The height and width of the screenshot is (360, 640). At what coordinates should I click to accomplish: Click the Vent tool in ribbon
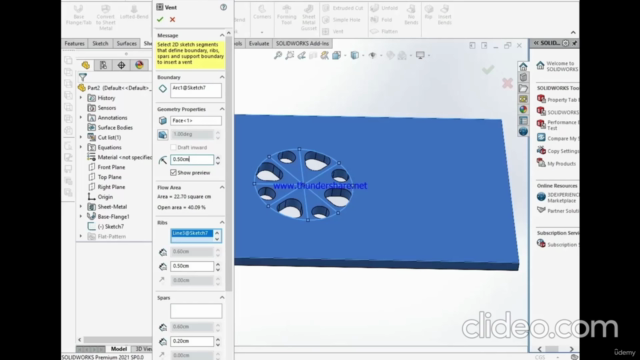pyautogui.click(x=333, y=31)
